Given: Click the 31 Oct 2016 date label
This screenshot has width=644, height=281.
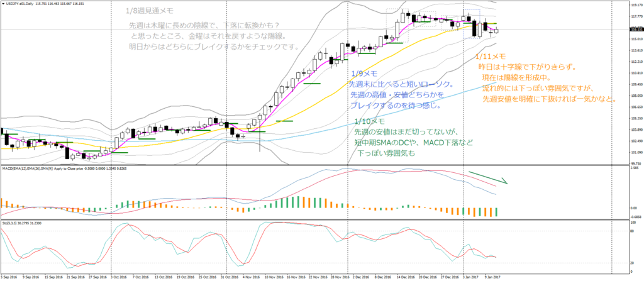Looking at the screenshot, I should pyautogui.click(x=230, y=277).
